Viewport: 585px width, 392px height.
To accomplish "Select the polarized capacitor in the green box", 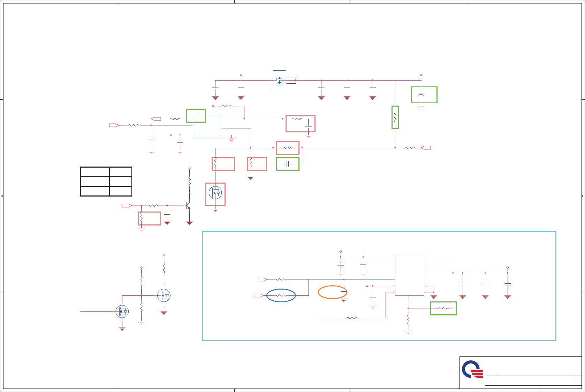I will pos(421,94).
